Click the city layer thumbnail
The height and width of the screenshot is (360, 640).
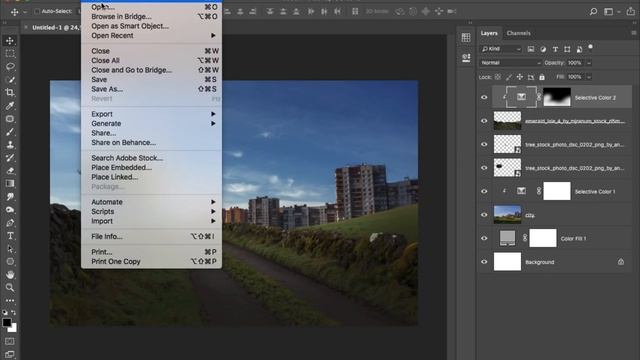click(507, 215)
